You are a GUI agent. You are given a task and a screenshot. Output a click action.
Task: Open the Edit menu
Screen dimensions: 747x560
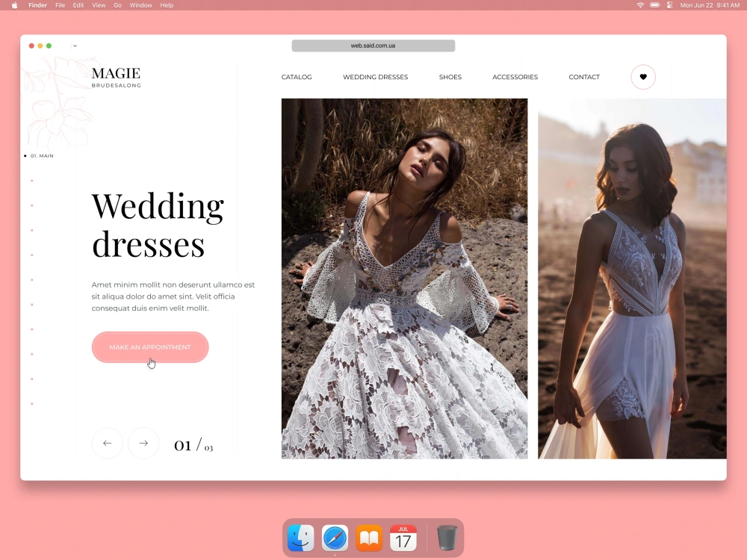coord(78,5)
